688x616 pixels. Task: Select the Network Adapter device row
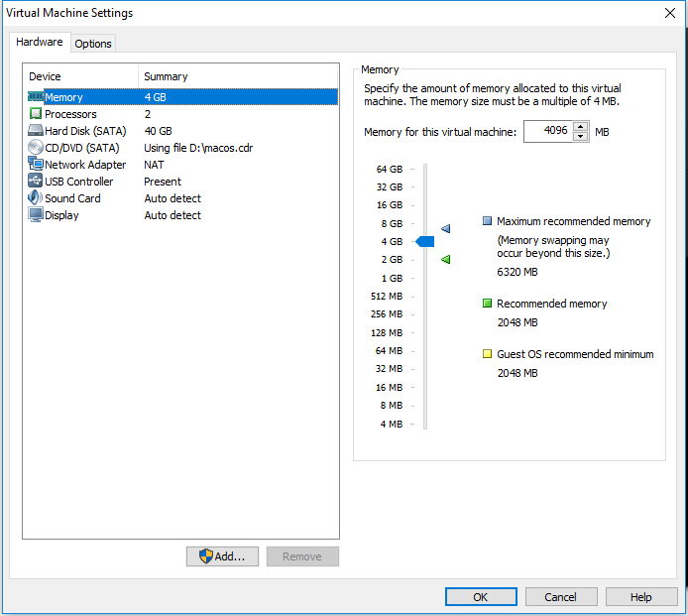pyautogui.click(x=182, y=165)
